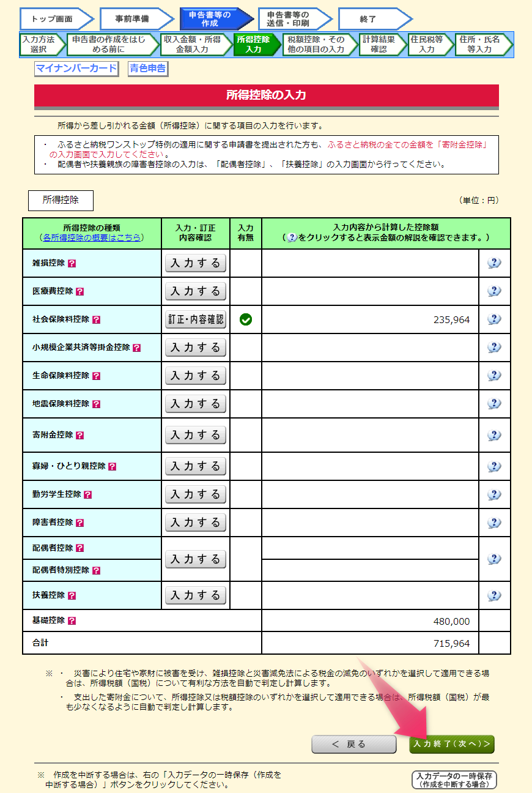
Task: Show help for 寡婦・ひとり親控除 via red icon
Action: (112, 466)
